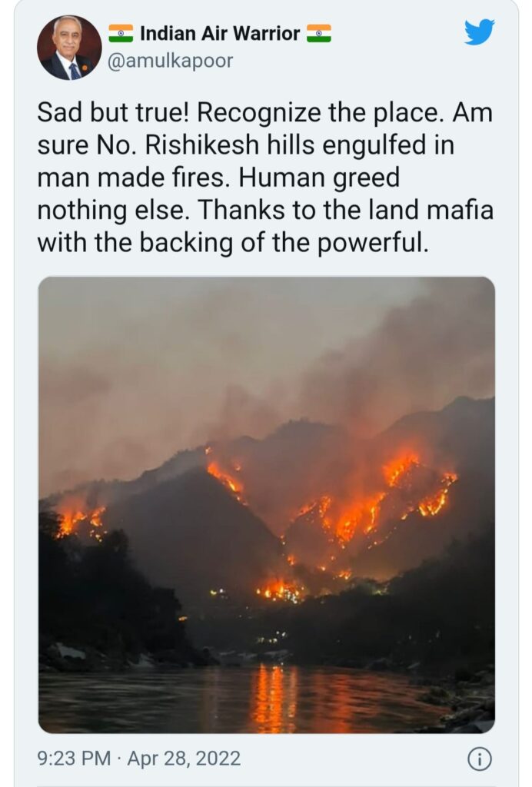The image size is (532, 787).
Task: Click the blue Twitter bird logo
Action: 479,32
